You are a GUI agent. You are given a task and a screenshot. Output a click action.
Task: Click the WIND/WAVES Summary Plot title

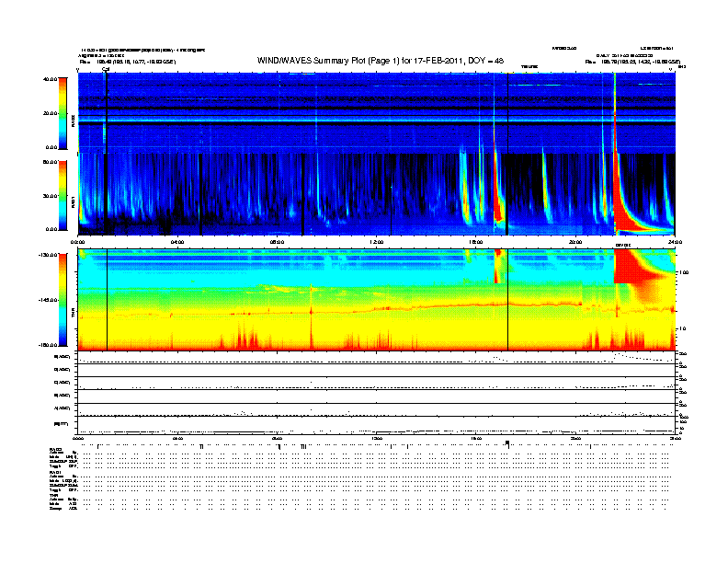coord(380,61)
